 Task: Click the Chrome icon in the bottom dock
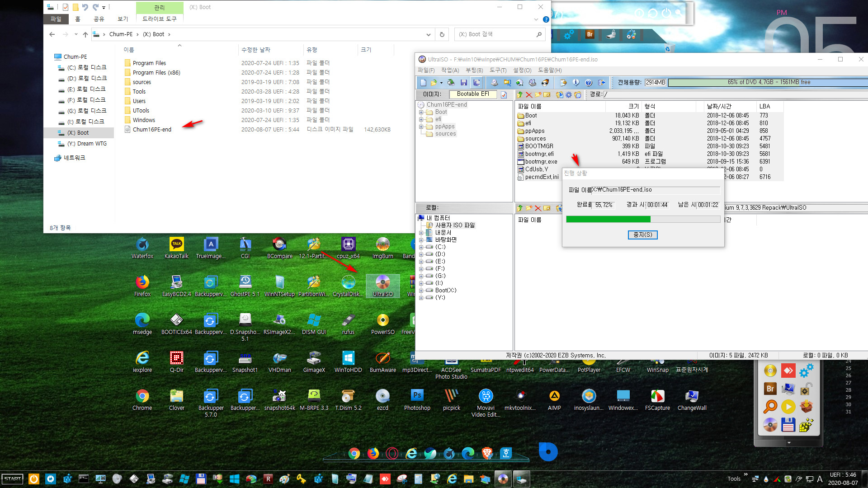click(354, 453)
